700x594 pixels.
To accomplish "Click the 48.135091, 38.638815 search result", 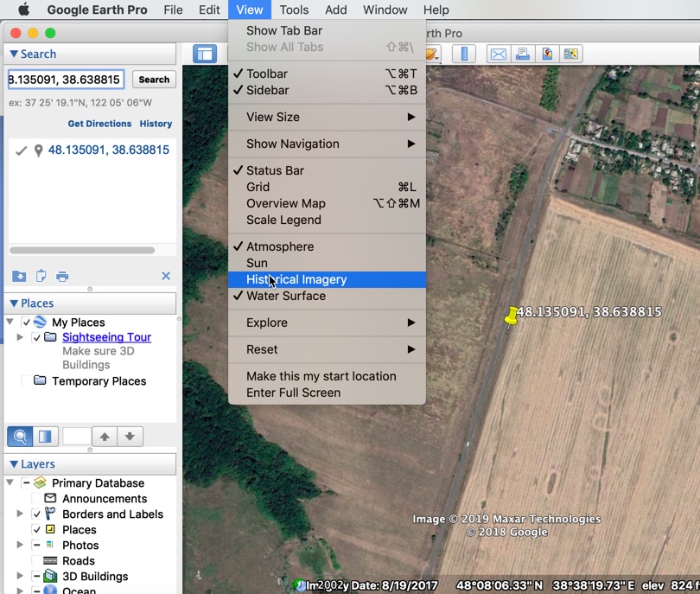I will point(109,150).
